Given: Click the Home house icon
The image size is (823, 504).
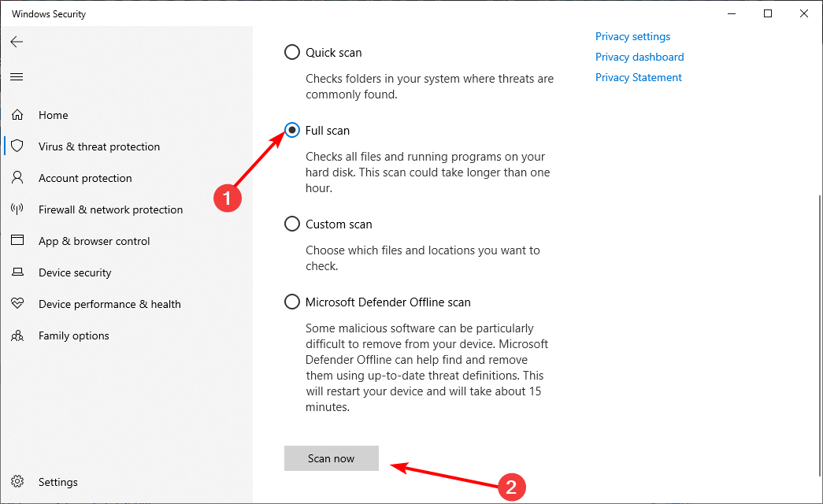Looking at the screenshot, I should tap(17, 115).
